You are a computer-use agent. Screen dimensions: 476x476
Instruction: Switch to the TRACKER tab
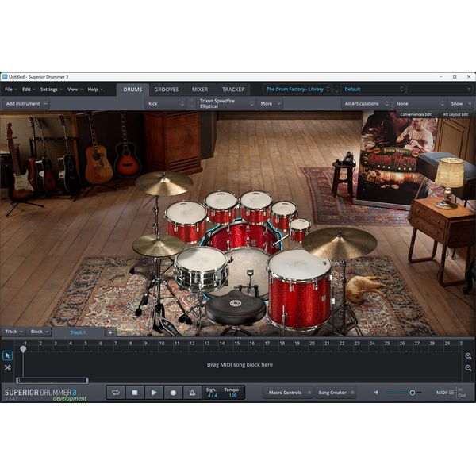point(233,90)
